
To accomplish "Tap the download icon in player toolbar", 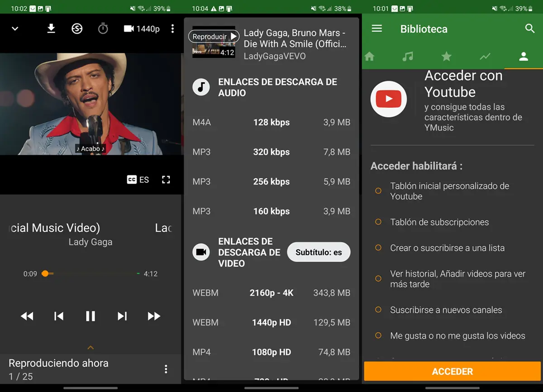I will point(51,29).
